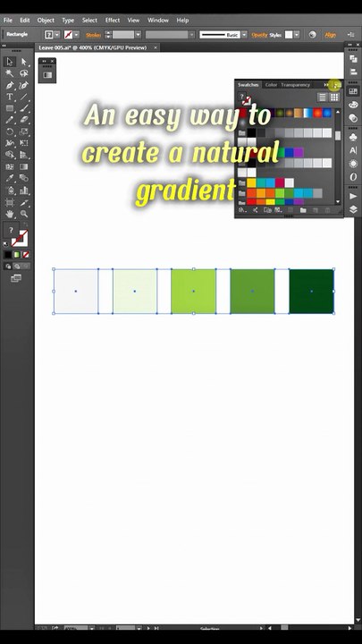Select the Symbol Sprayer tool
This screenshot has width=362, height=644.
click(10, 191)
